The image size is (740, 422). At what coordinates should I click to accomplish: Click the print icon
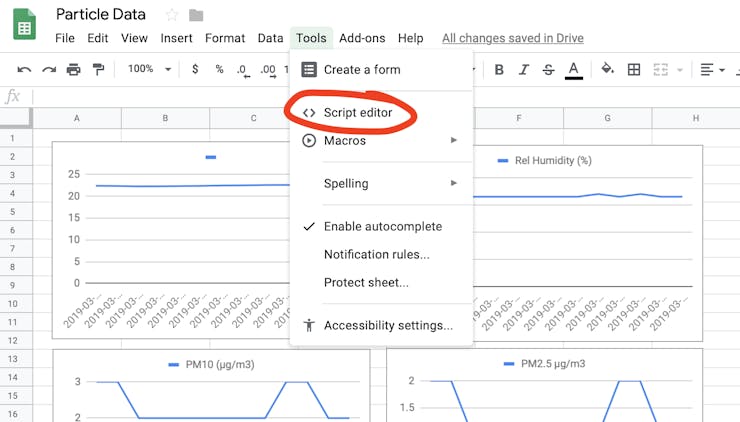[73, 69]
